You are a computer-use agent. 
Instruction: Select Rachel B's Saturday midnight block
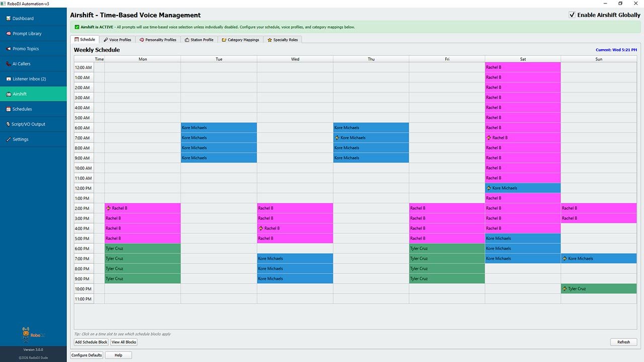[523, 67]
